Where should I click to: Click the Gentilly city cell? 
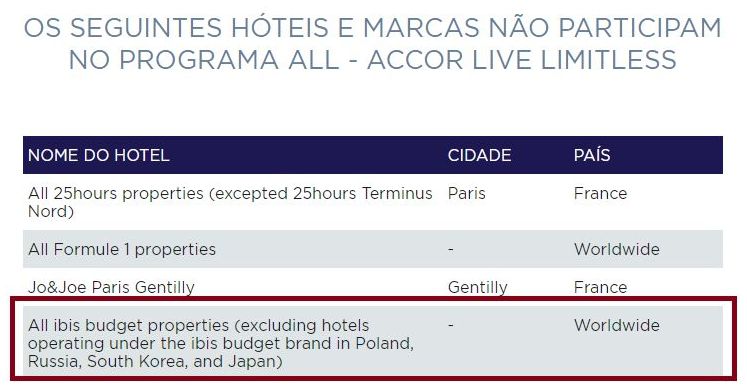[x=477, y=287]
